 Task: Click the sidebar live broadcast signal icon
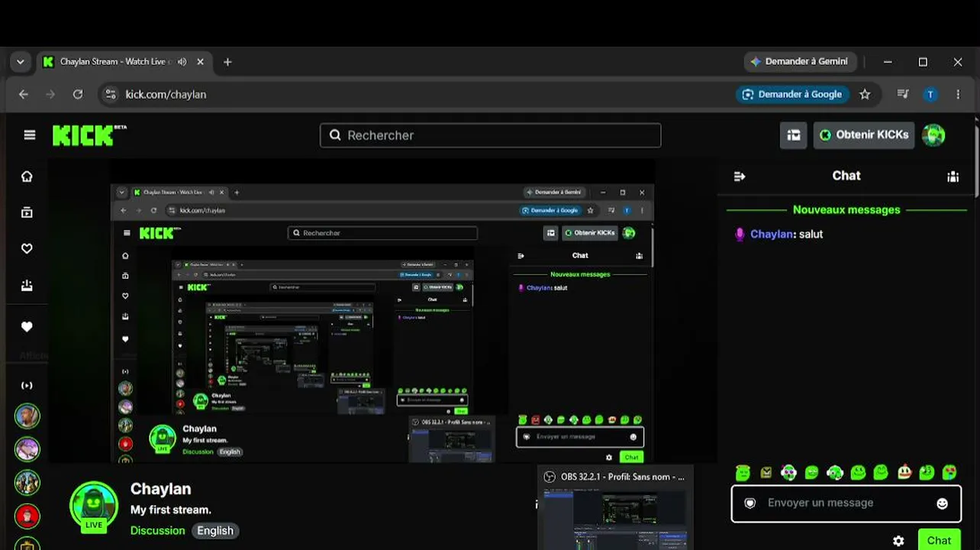click(27, 386)
